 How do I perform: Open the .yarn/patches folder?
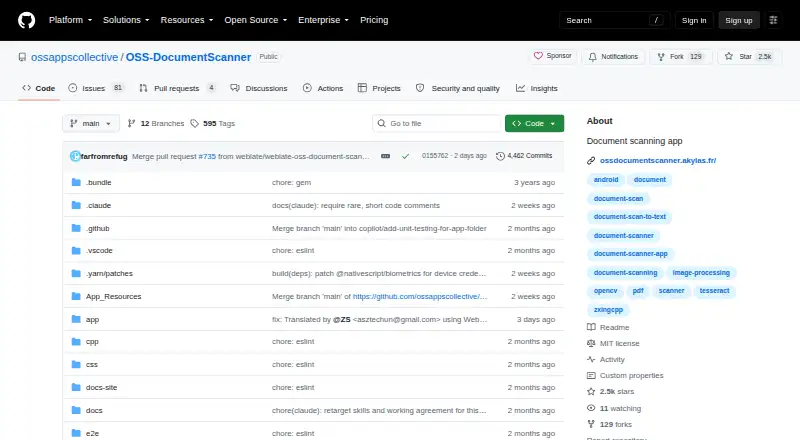(x=109, y=274)
